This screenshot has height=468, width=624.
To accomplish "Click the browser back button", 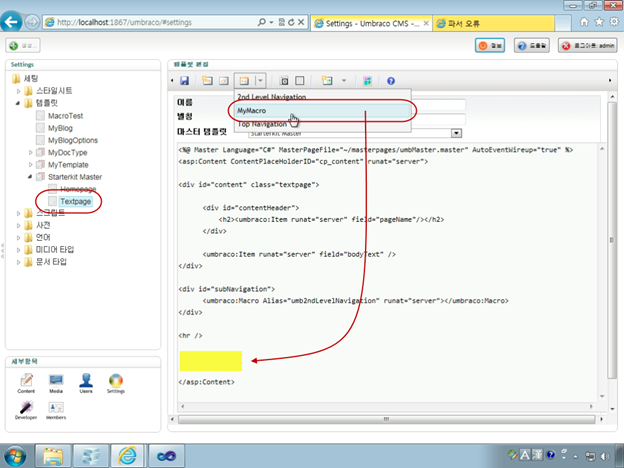I will [x=11, y=22].
